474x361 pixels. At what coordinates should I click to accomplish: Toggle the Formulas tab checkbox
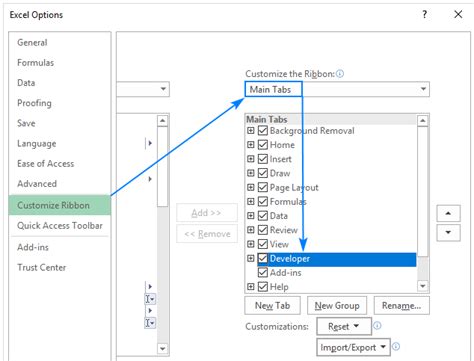point(263,201)
